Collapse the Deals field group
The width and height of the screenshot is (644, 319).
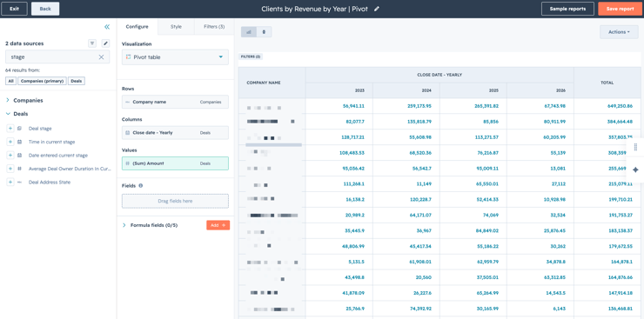tap(8, 114)
